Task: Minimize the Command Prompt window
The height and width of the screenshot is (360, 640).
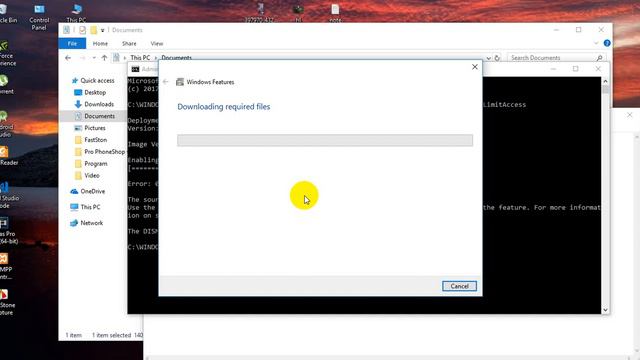Action: click(x=553, y=69)
